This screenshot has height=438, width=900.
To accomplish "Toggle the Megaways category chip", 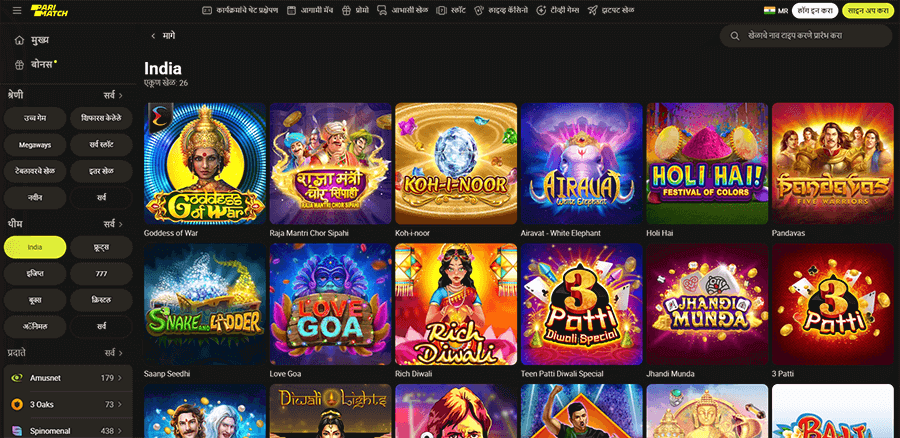I will click(x=35, y=145).
